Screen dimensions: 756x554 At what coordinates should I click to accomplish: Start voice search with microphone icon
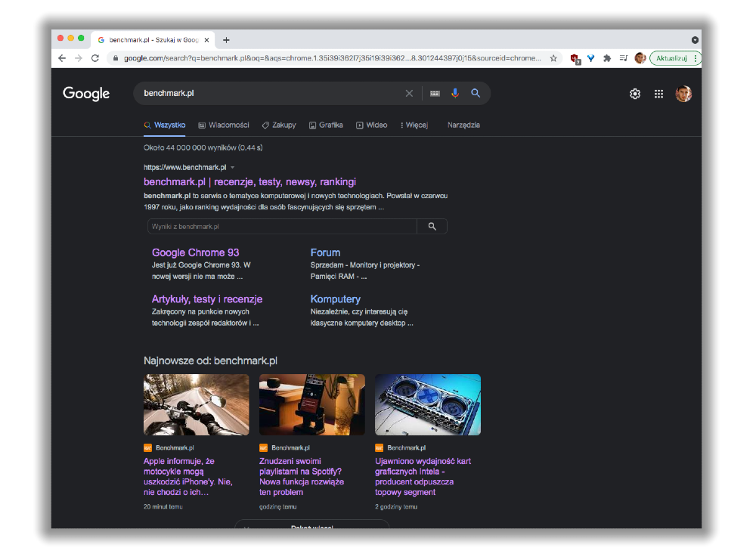coord(454,94)
